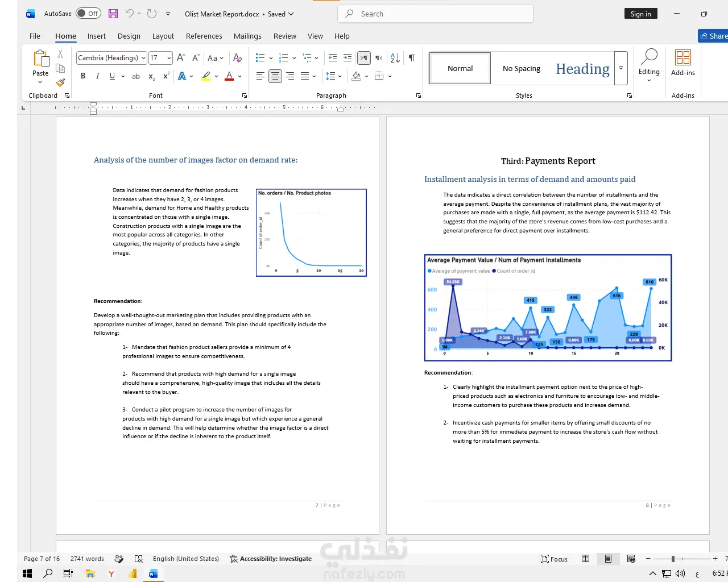
Task: Click the zoom slider handle
Action: (x=673, y=559)
